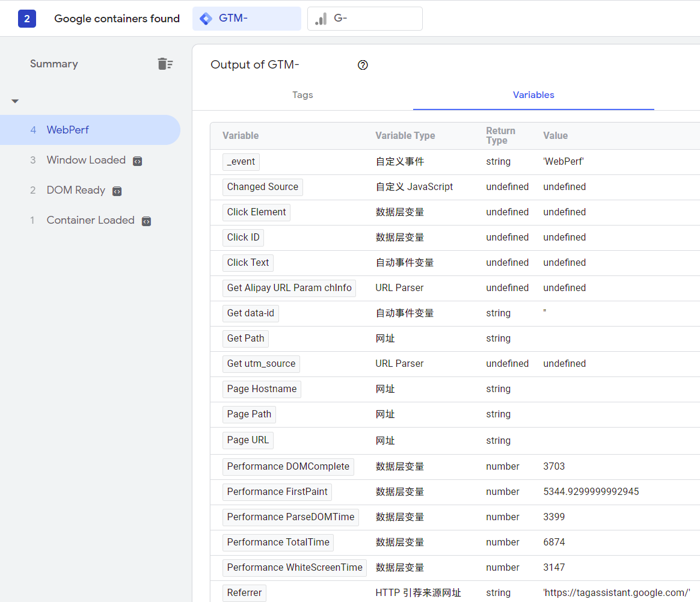
Task: Open the _event variable chip
Action: click(x=241, y=162)
